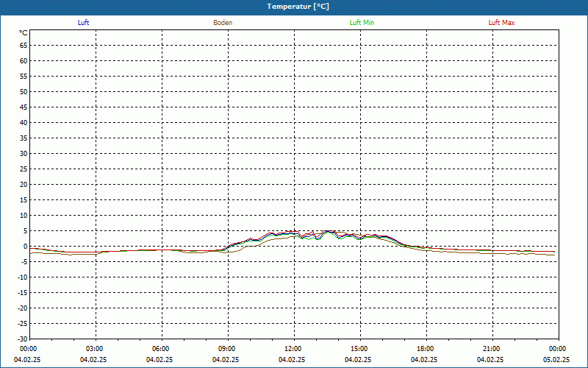Click the 50 y-axis value
Image resolution: width=588 pixels, height=368 pixels.
pyautogui.click(x=24, y=91)
